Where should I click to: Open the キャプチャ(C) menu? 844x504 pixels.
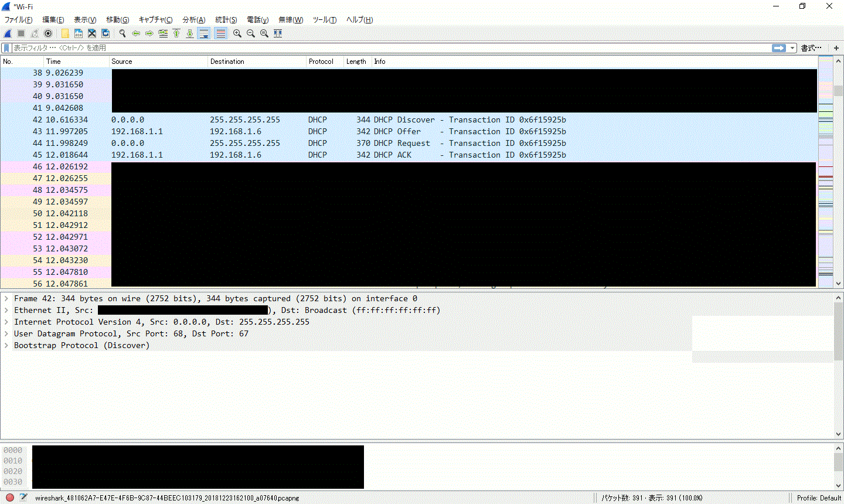155,20
